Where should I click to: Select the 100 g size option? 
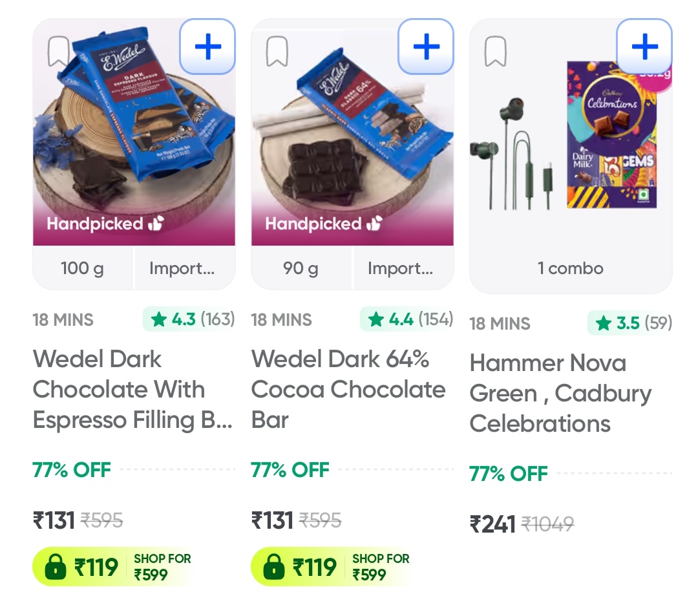[x=83, y=268]
